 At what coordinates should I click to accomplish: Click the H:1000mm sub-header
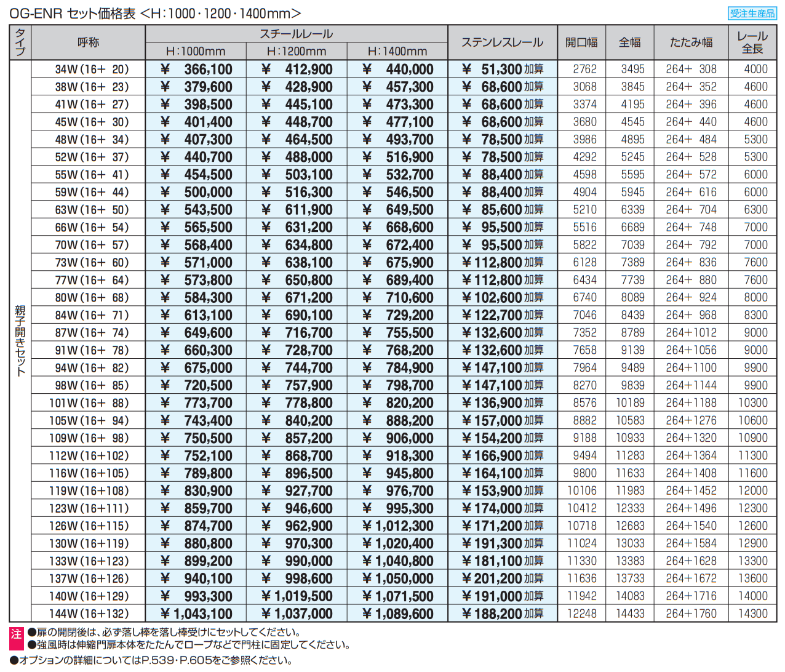click(196, 52)
